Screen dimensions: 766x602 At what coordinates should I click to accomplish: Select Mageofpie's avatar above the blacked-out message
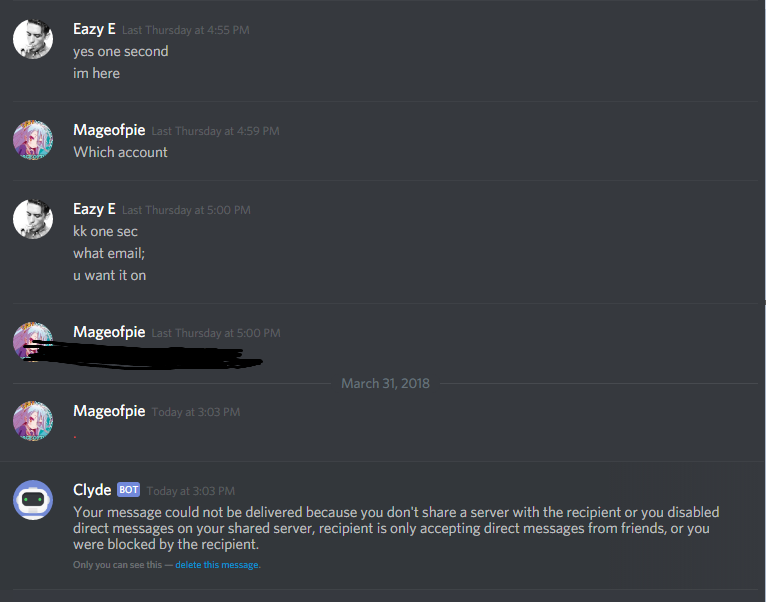coord(33,342)
